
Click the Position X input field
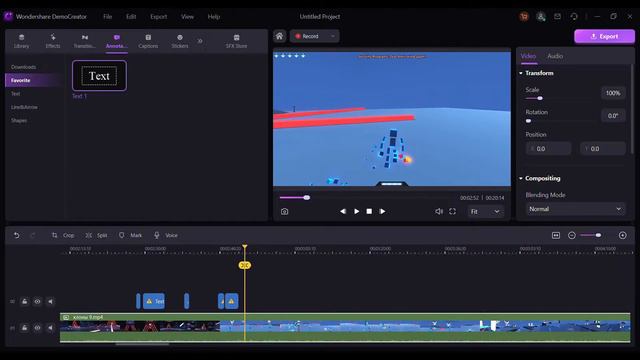548,149
